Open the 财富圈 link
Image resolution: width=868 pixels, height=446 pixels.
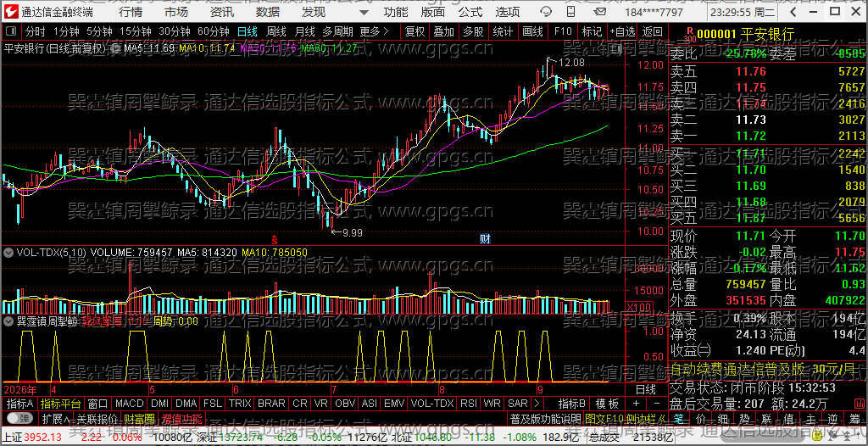pyautogui.click(x=139, y=418)
